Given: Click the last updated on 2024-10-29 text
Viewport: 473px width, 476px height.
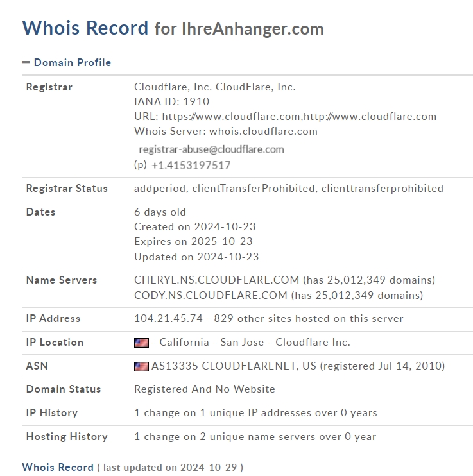Looking at the screenshot, I should point(170,468).
